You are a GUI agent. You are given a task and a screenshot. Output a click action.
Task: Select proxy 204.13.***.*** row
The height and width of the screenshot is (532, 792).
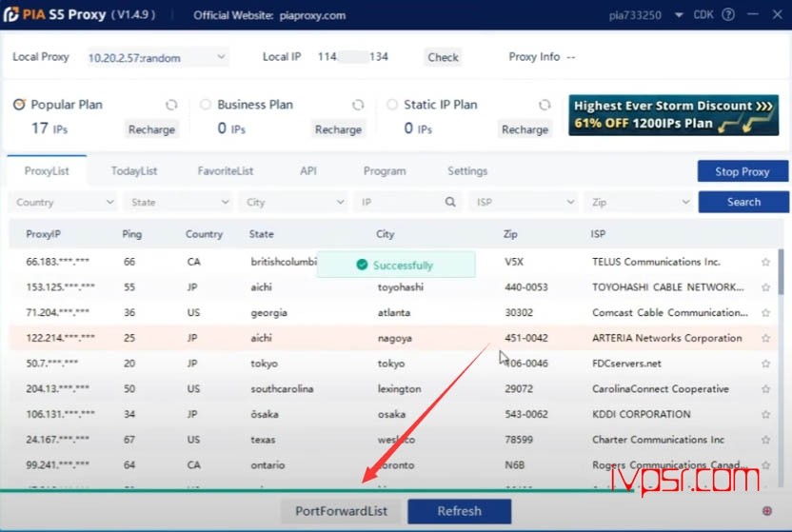click(393, 389)
